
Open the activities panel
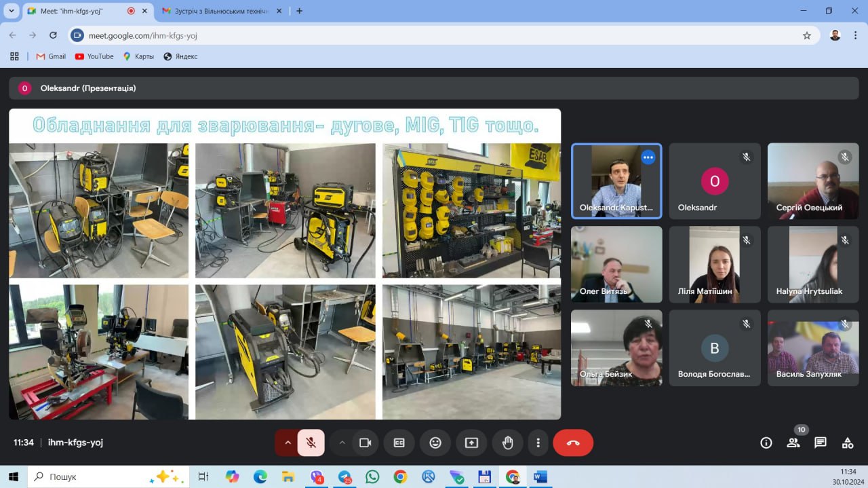pos(848,443)
